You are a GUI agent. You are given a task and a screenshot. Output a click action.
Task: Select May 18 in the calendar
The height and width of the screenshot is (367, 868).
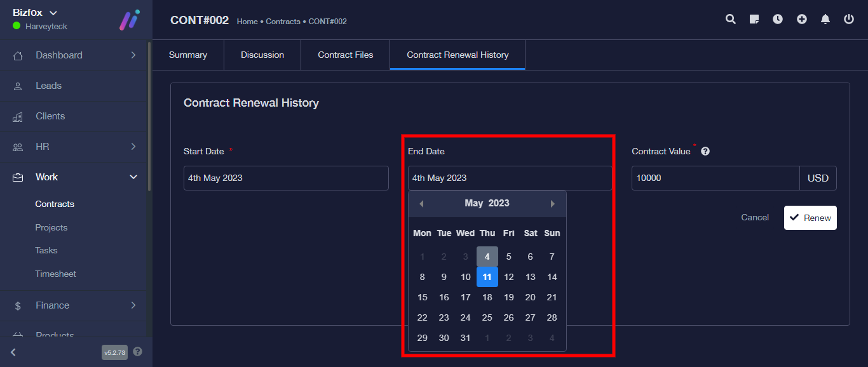[x=487, y=297]
